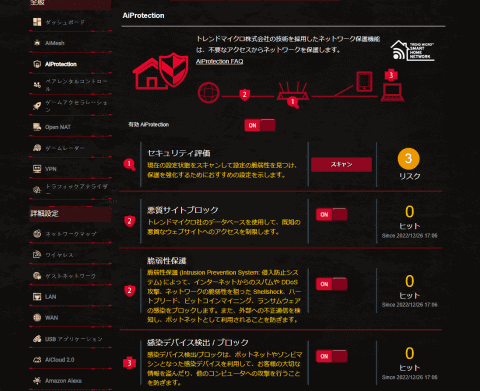The image size is (480, 391).
Task: Select Open NAT menu entry
Action: (x=58, y=127)
